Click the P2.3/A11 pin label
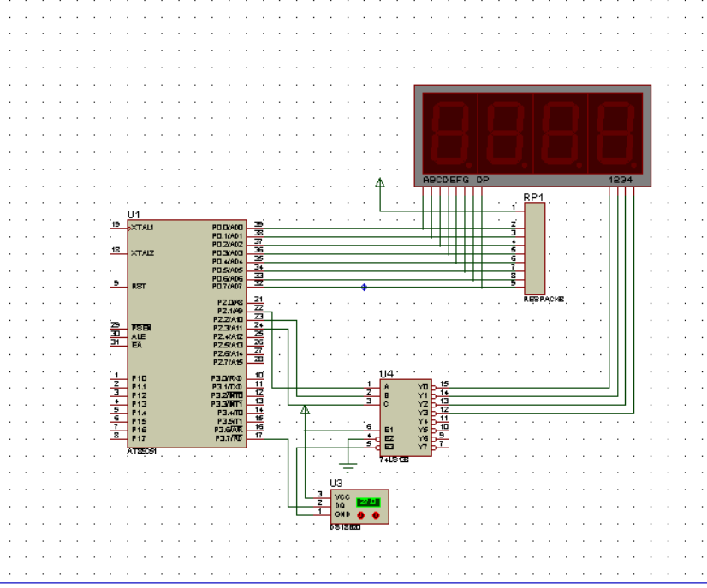Screen dimensions: 707x588 229,329
